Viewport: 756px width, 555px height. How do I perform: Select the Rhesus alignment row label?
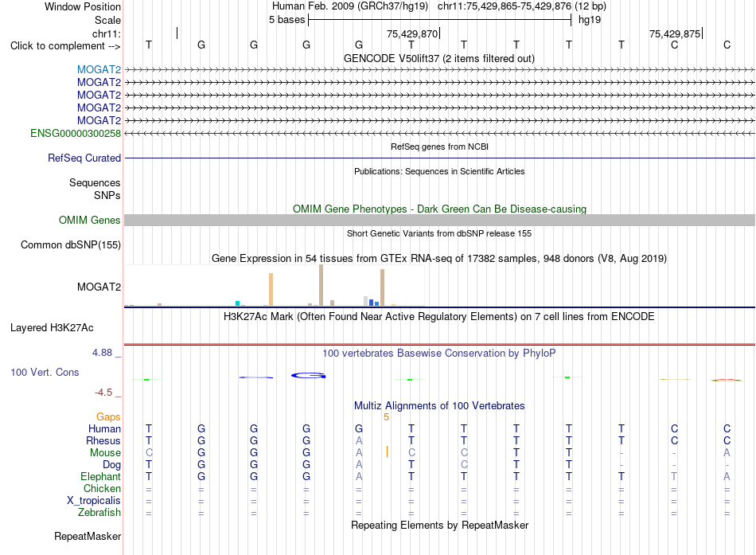(103, 440)
